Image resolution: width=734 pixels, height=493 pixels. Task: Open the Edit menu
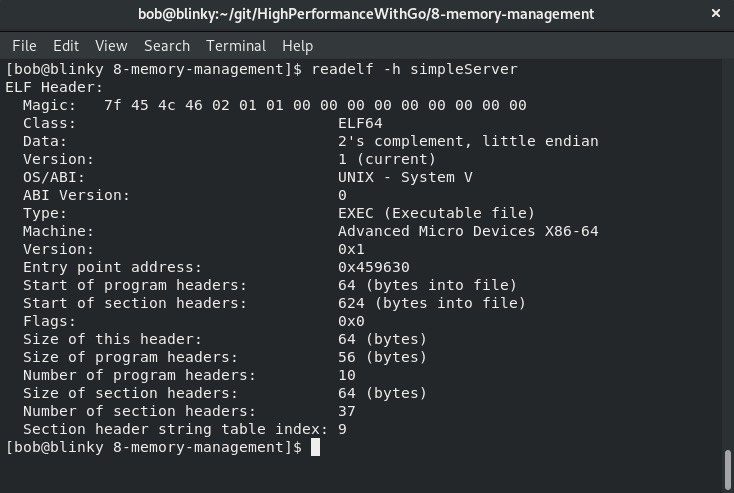click(66, 46)
